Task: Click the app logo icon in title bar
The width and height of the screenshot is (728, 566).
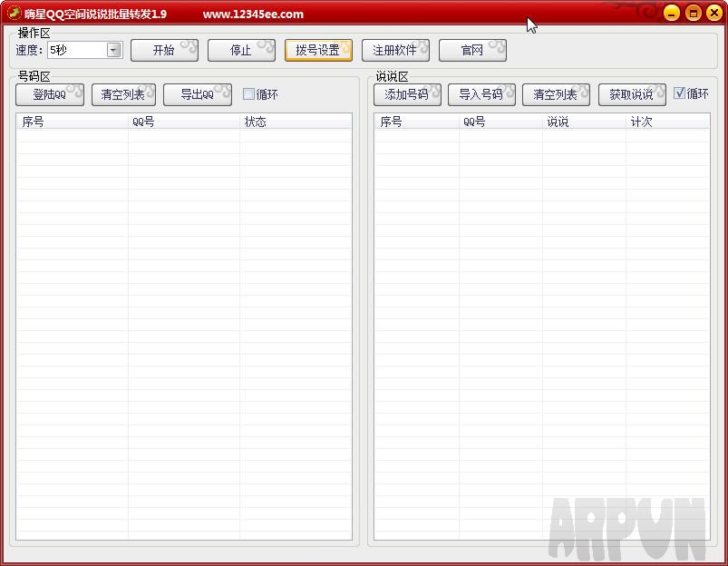Action: [14, 13]
